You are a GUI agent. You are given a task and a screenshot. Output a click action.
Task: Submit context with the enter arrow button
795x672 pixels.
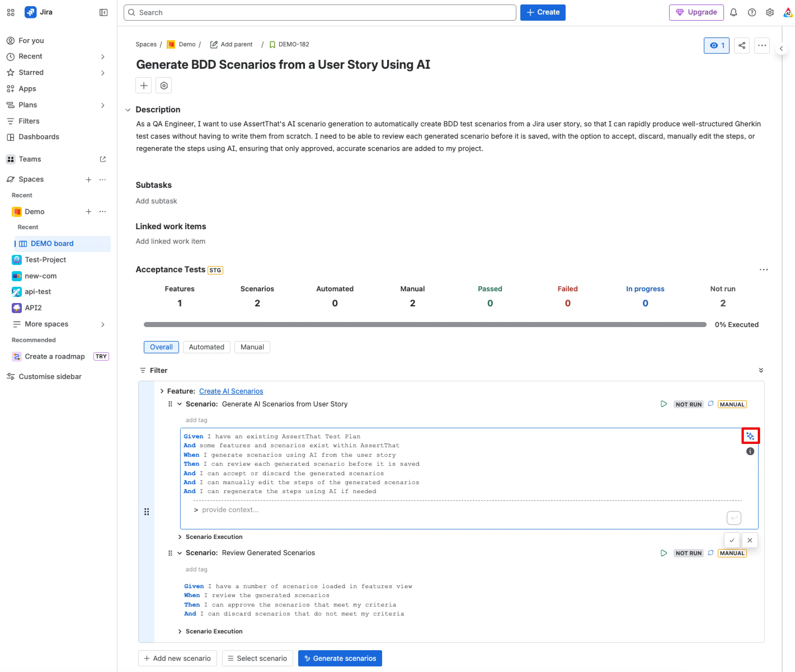coord(734,518)
